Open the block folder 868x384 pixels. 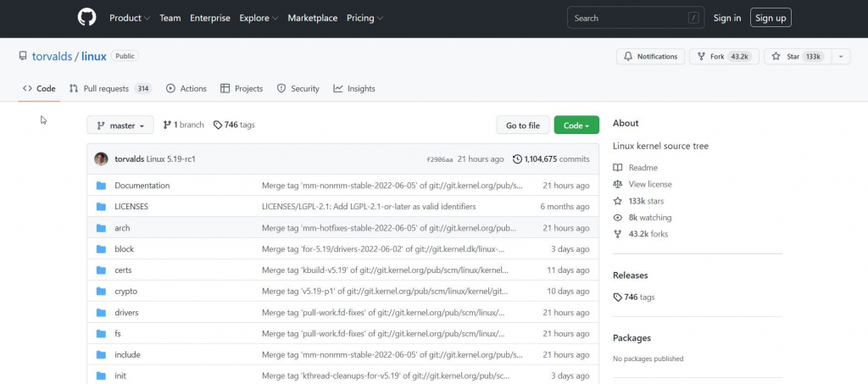(124, 249)
